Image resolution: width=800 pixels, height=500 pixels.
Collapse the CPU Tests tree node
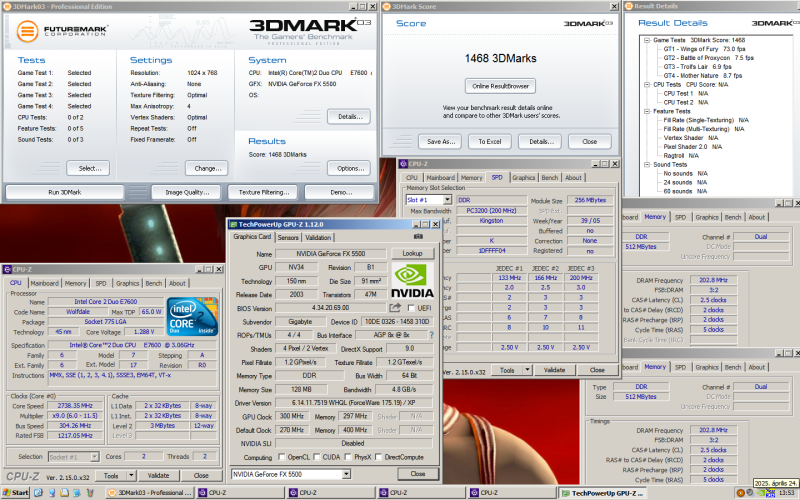(647, 85)
